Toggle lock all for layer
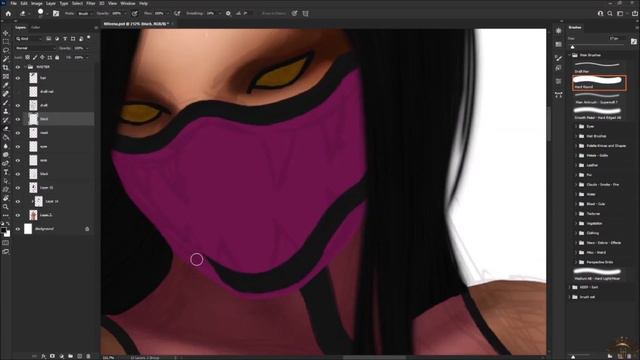This screenshot has height=360, width=640. point(57,58)
